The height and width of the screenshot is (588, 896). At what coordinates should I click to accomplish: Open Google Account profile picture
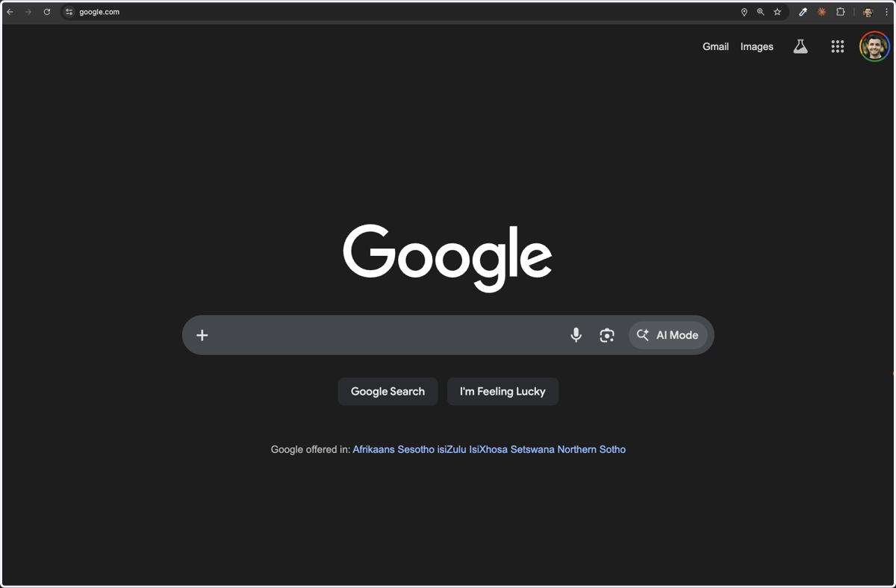pyautogui.click(x=874, y=46)
